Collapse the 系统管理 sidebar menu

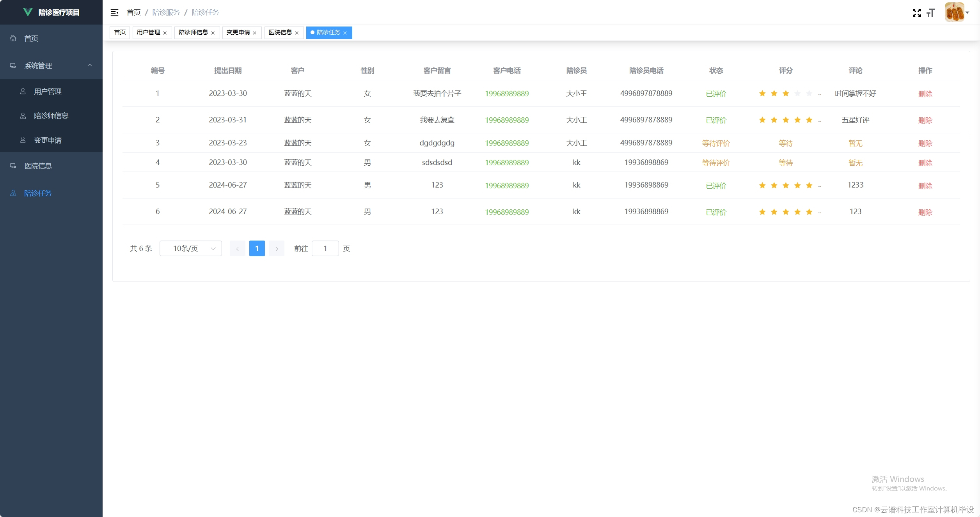click(x=90, y=66)
